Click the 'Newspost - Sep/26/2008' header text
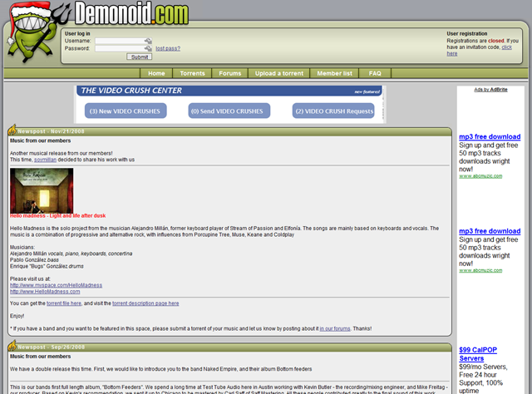532x394 pixels. pos(52,347)
